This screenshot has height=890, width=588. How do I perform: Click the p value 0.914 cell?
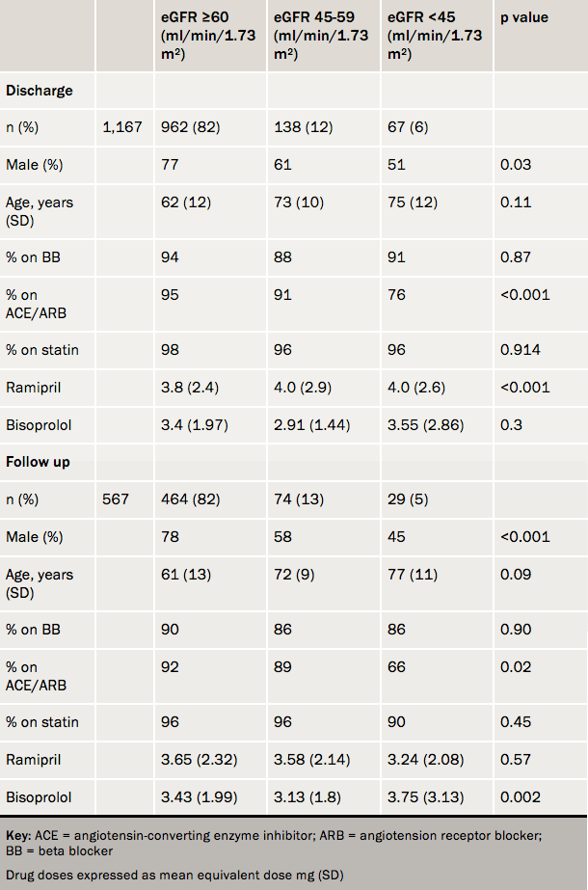click(x=519, y=350)
